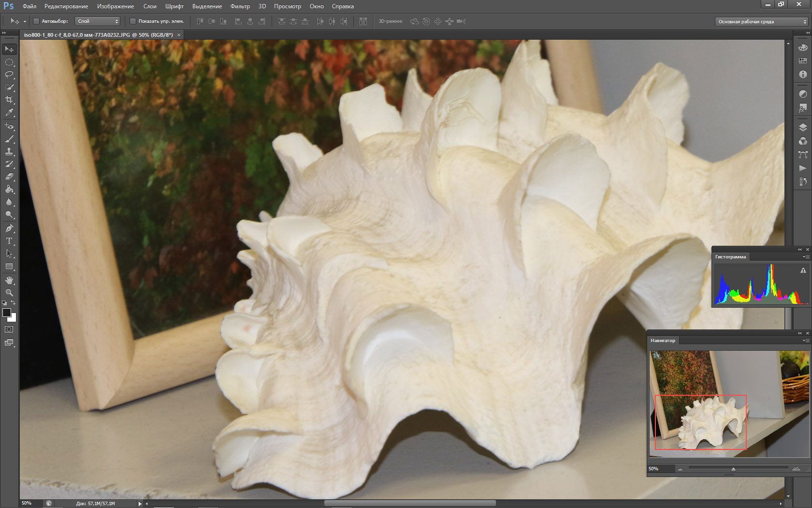Click the Navigator zoom in button
This screenshot has width=812, height=508.
coord(796,469)
